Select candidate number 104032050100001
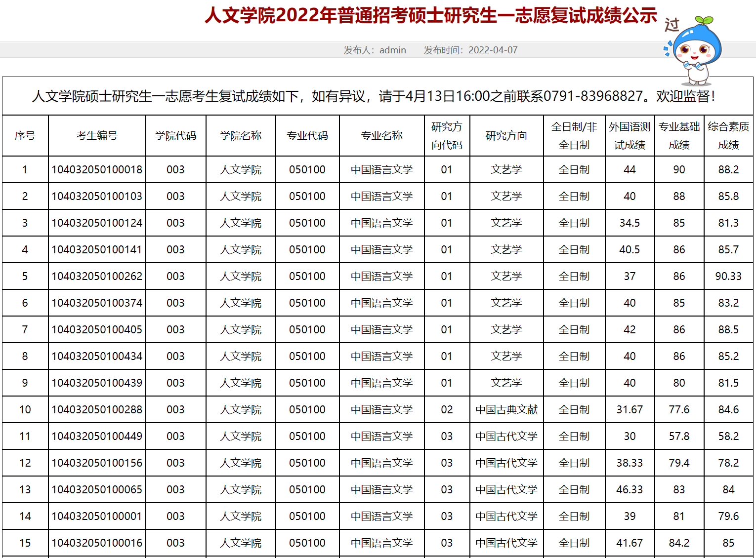The image size is (756, 558). (97, 517)
